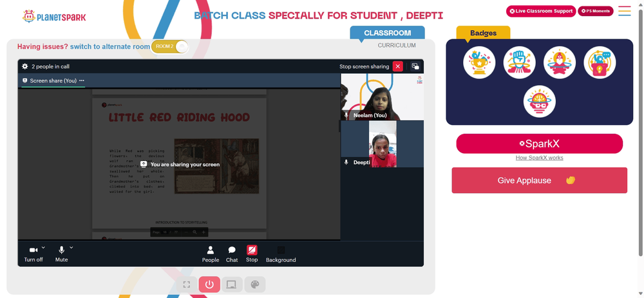Open the People panel

tap(211, 254)
